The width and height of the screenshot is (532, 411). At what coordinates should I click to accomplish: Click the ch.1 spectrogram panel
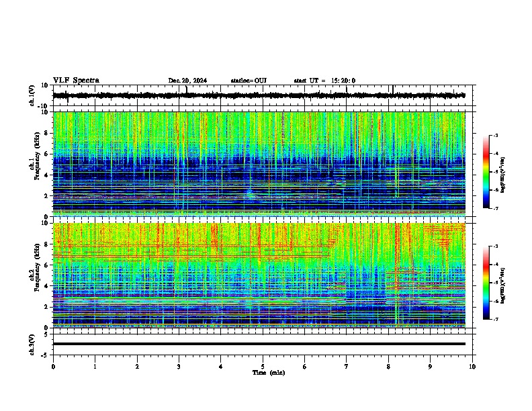pos(259,164)
